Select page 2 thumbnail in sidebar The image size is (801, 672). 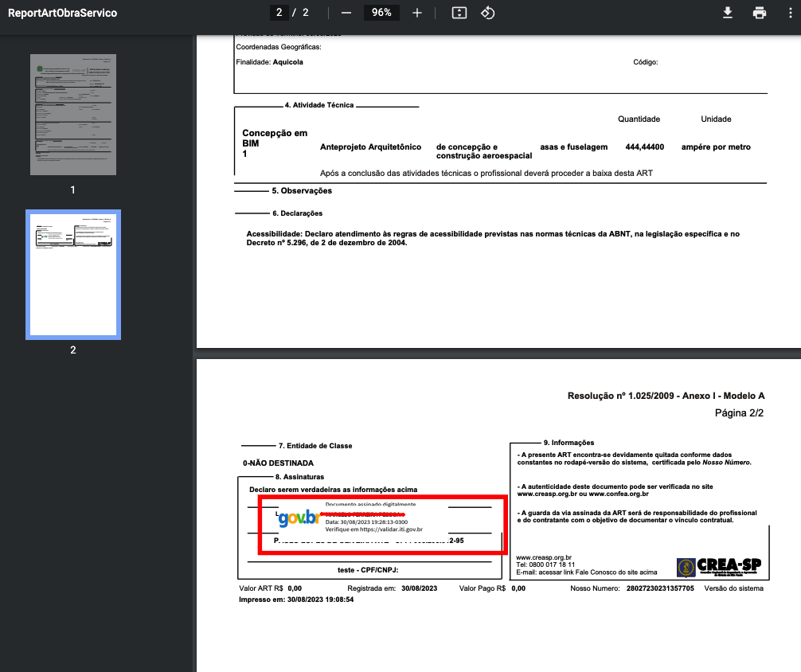[x=73, y=275]
